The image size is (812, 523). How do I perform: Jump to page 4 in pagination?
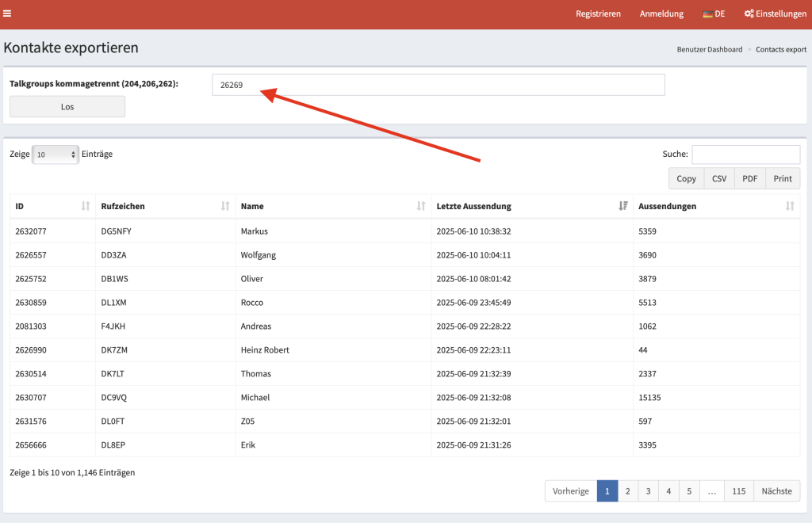668,491
